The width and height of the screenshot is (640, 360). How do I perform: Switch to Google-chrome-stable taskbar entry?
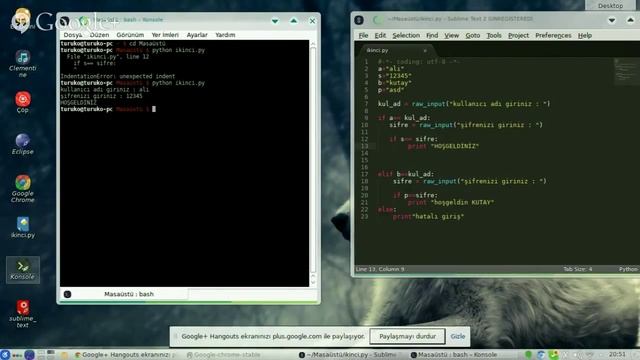click(x=223, y=355)
